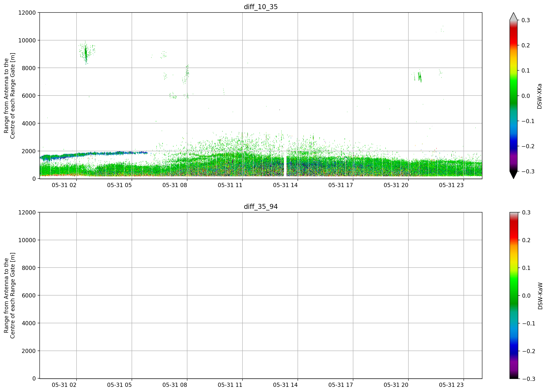The image size is (547, 392).
Task: Select the "6000" y-tick of diff_10_35
Action: (29, 96)
